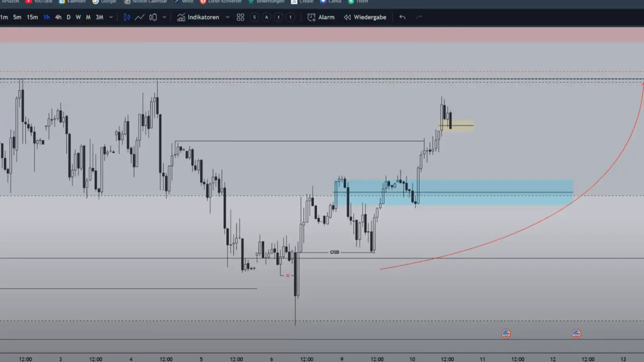Viewport: 644px width, 362px height.
Task: Select the CISD text label on chart
Action: point(334,252)
